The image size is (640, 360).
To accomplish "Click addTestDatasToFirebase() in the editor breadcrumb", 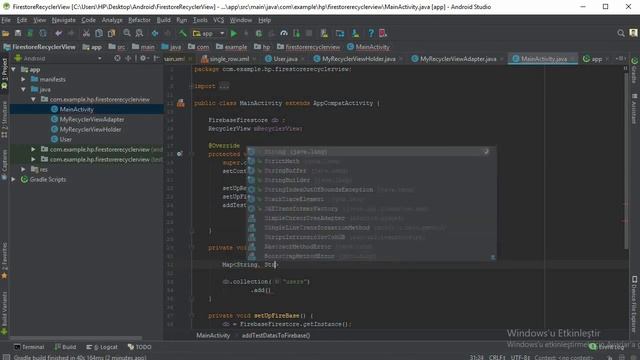I will click(x=276, y=335).
